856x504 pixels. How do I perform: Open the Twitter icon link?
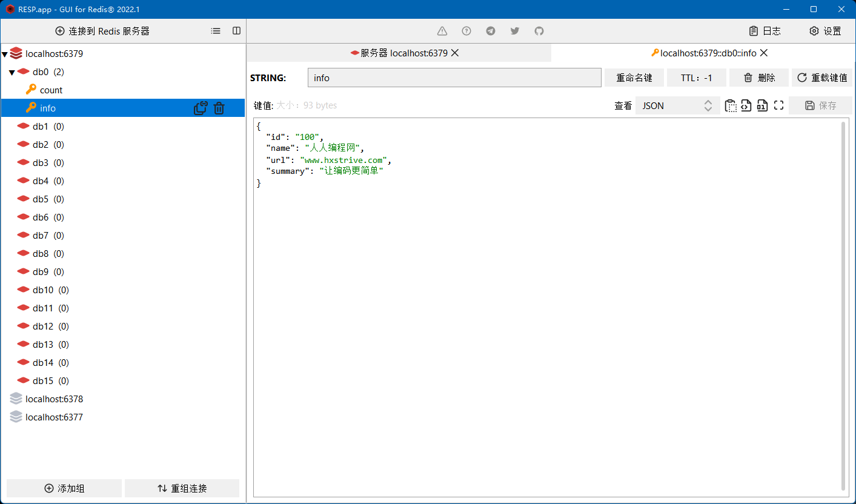tap(515, 31)
